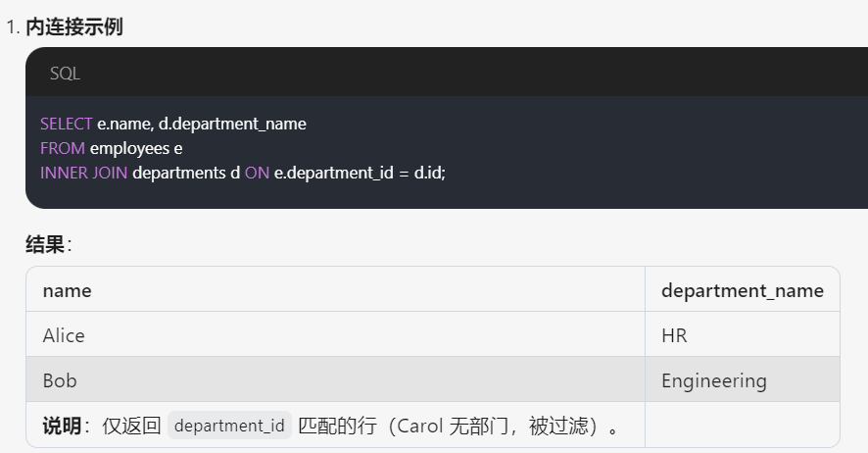Click 'e.department_id = d.id;' in the code
Screen dimensions: 868x453
click(360, 173)
